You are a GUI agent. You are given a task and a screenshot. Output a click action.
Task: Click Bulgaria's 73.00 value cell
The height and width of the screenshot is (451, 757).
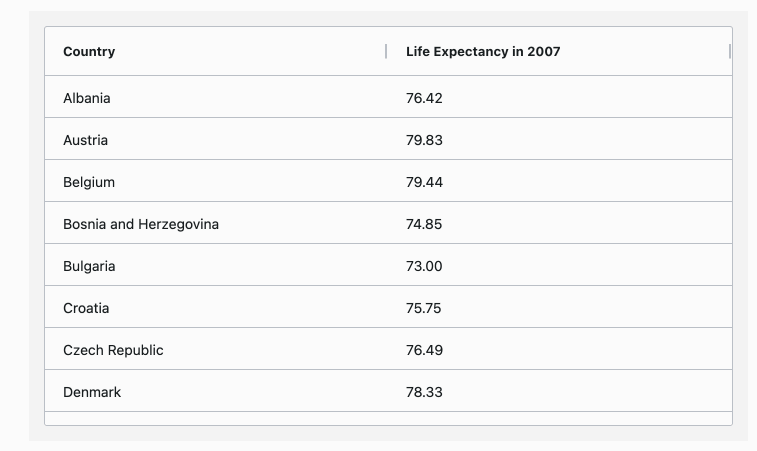click(x=424, y=266)
